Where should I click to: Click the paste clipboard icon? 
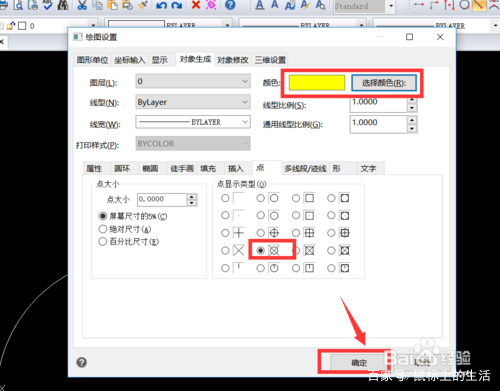pos(113,5)
